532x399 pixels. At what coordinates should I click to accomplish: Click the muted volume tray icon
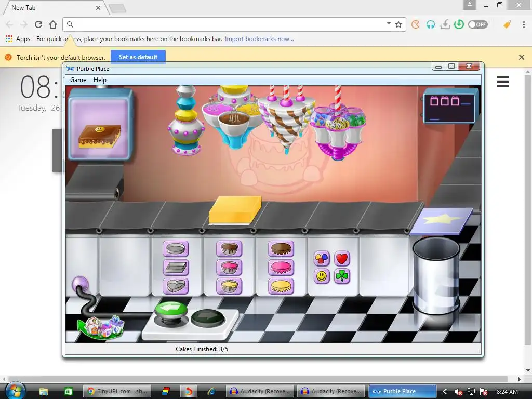[x=458, y=392]
